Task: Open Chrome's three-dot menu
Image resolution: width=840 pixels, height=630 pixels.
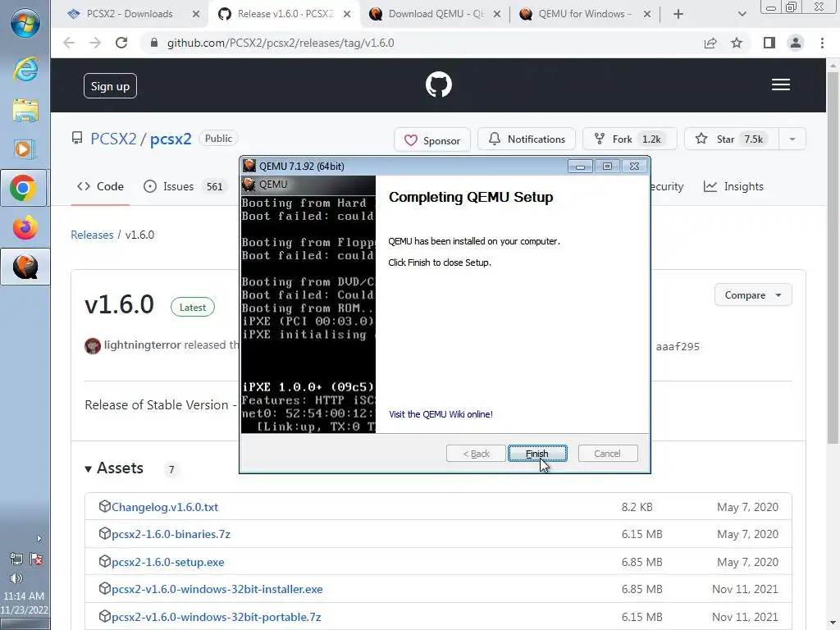Action: pos(822,43)
